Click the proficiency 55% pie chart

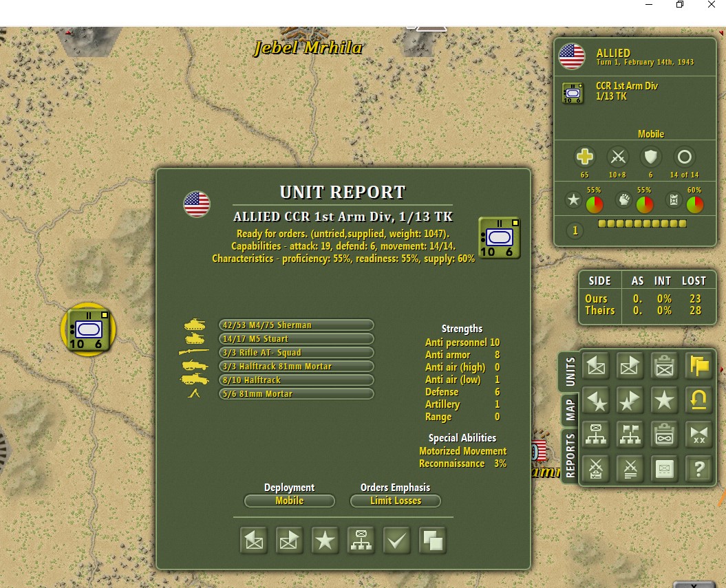(595, 204)
